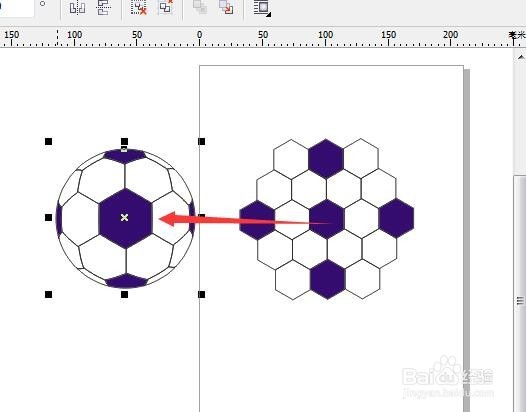The width and height of the screenshot is (526, 412).
Task: Select the top-right white hexagon in honeycomb top row
Action: 361,158
